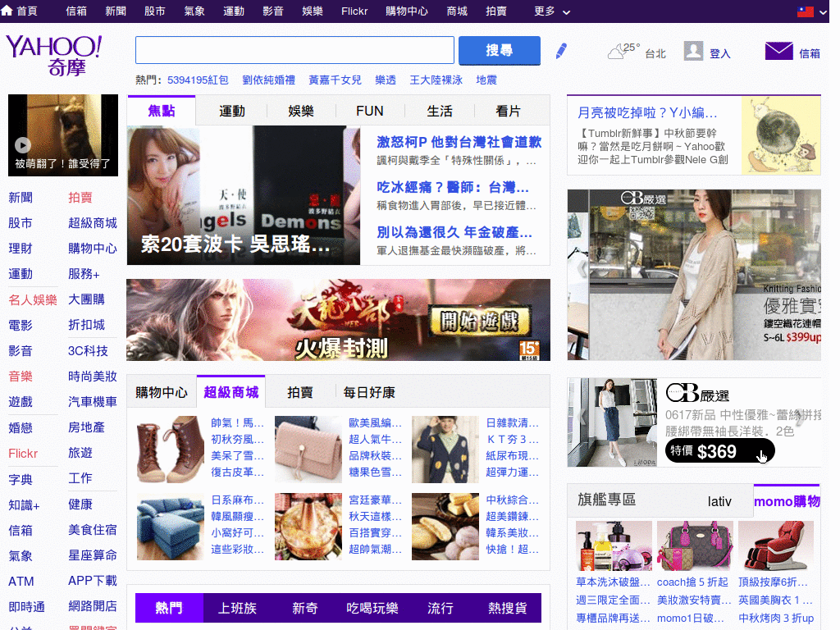Open the coach搶5折起 link

(x=692, y=582)
